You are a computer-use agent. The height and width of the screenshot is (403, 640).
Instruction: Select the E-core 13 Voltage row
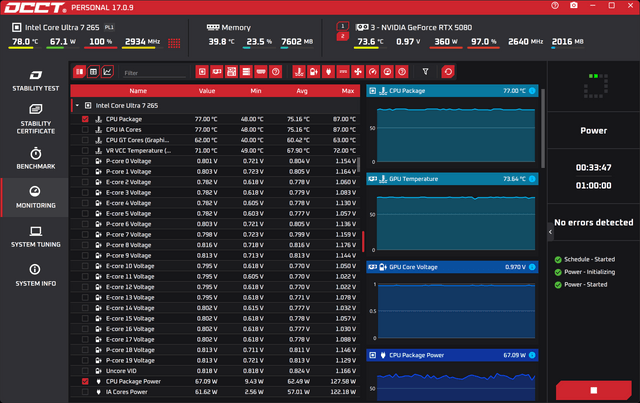[216, 298]
